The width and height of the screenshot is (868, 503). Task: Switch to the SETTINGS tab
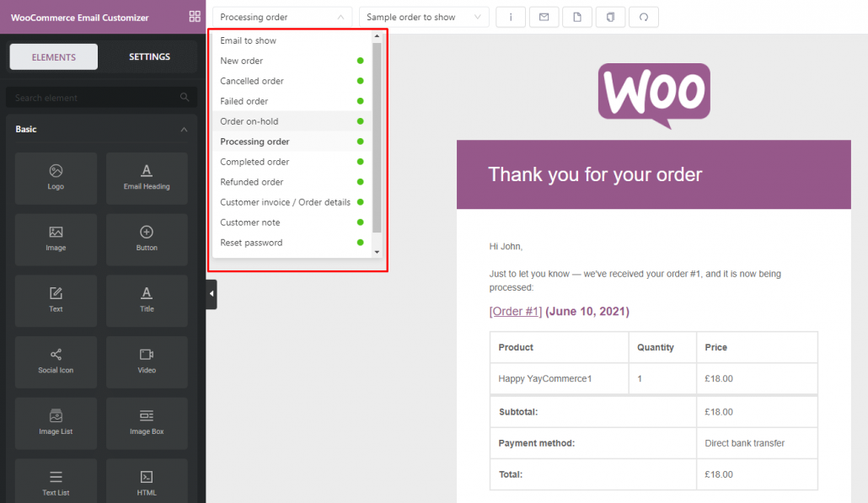[x=149, y=56]
